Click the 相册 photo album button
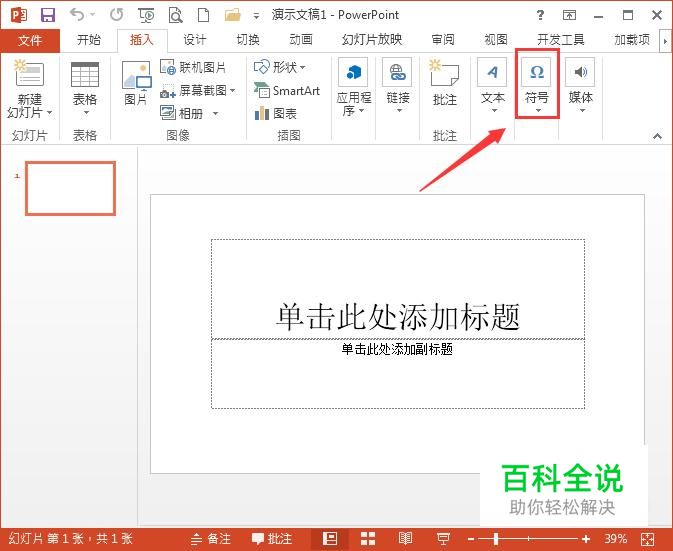 point(182,113)
